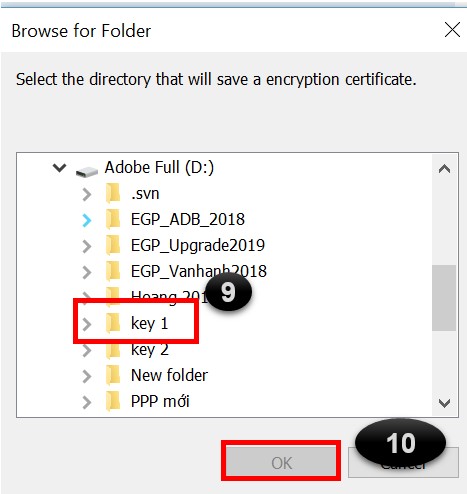
Task: Click the .svn folder icon
Action: coord(113,193)
